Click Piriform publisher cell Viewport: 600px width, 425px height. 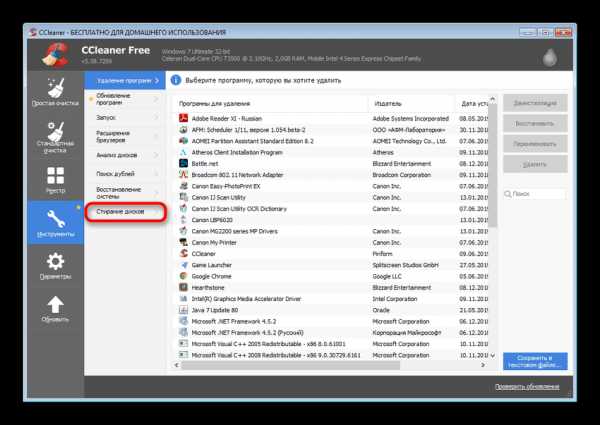click(x=382, y=253)
